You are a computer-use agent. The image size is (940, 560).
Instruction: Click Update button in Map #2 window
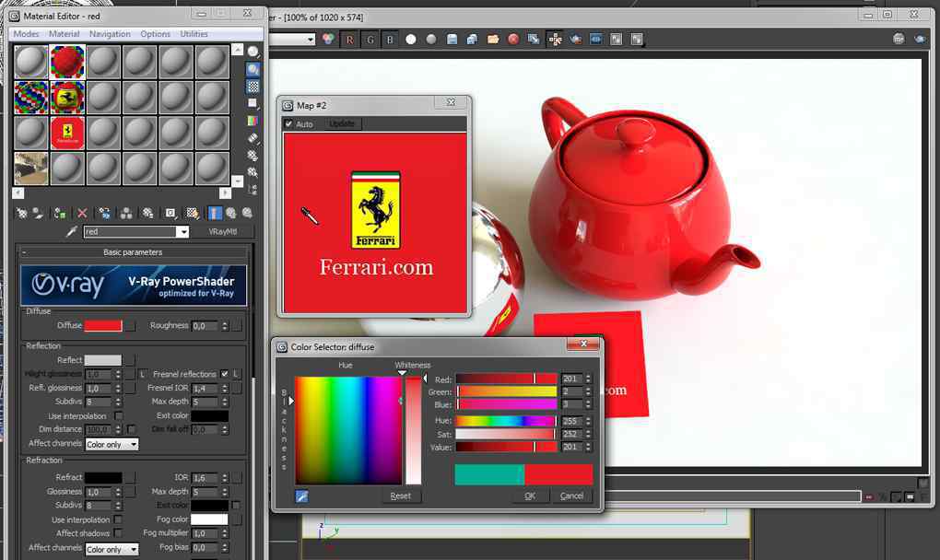pyautogui.click(x=342, y=124)
